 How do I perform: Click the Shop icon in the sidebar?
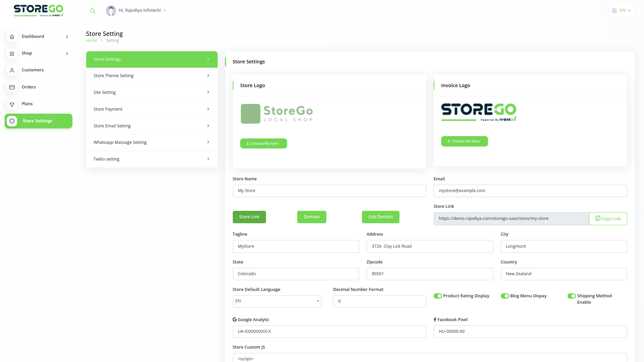12,53
